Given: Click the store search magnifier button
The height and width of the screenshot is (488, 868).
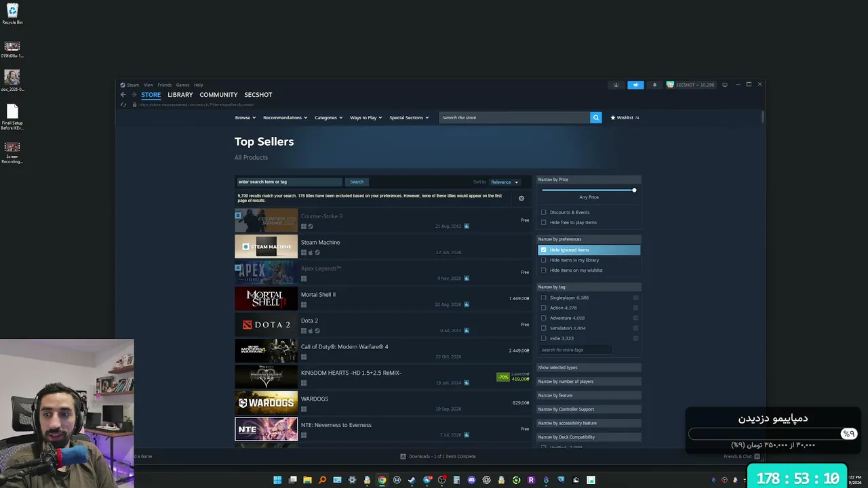Looking at the screenshot, I should point(596,118).
